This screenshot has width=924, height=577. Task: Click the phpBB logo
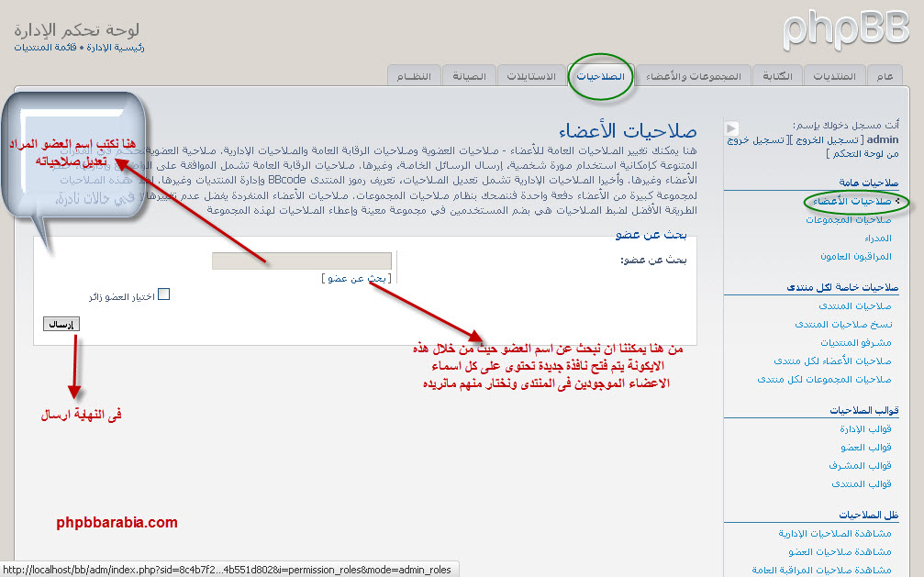pyautogui.click(x=846, y=30)
